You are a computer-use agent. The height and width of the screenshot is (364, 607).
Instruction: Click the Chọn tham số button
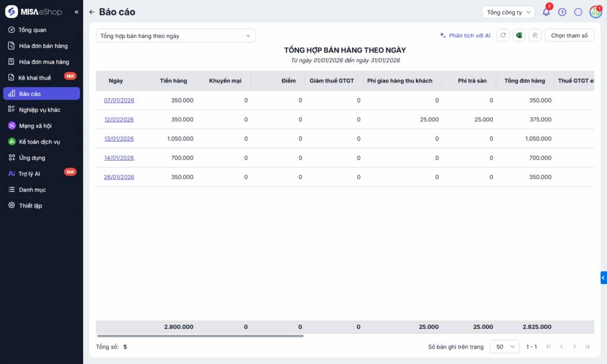coord(569,36)
